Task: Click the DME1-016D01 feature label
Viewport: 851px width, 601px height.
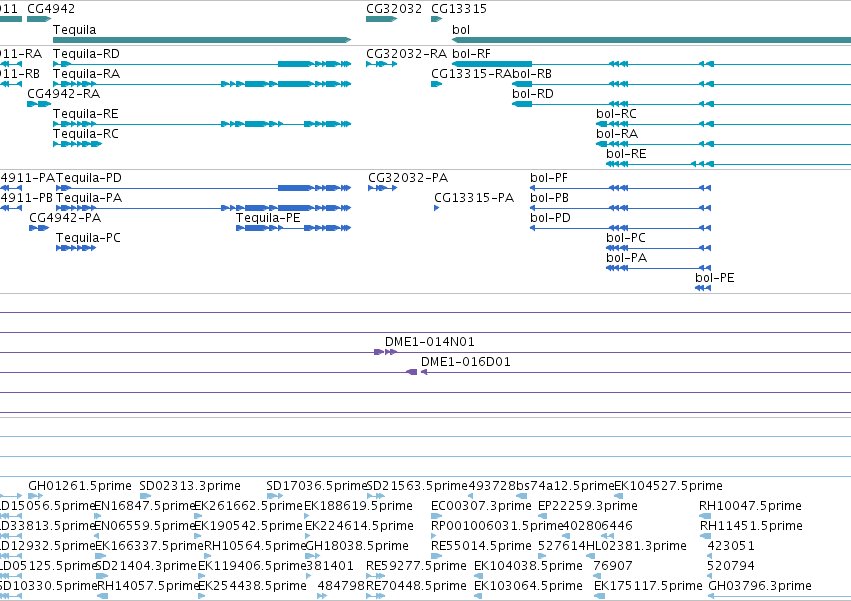Action: pyautogui.click(x=466, y=362)
